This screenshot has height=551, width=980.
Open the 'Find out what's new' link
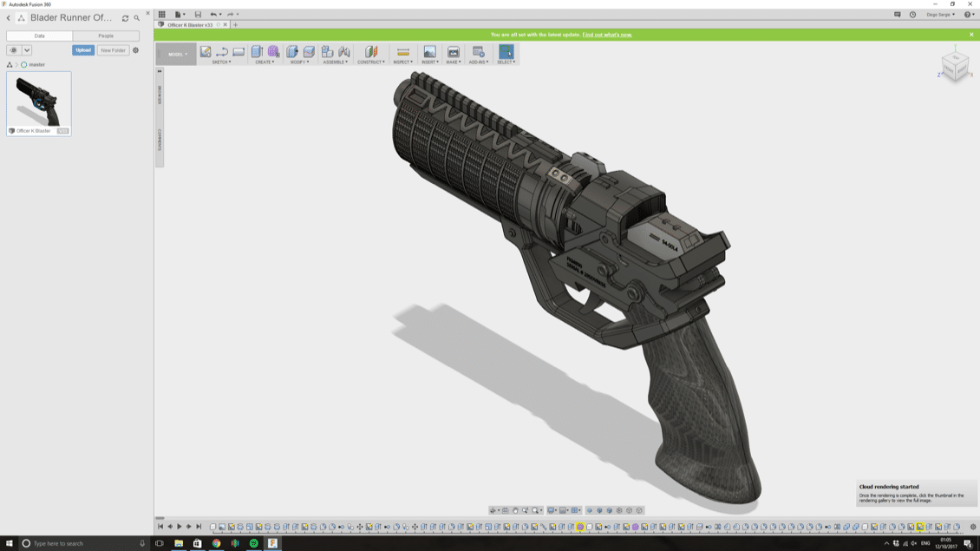(607, 35)
